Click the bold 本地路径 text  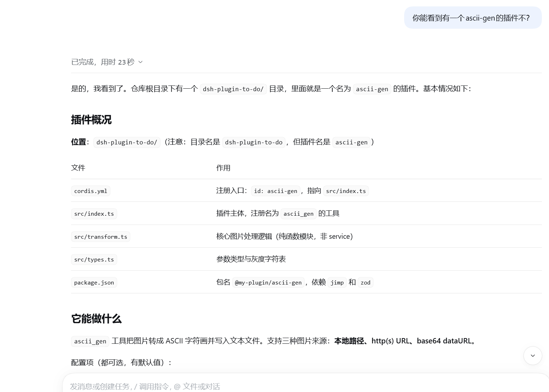(x=349, y=341)
